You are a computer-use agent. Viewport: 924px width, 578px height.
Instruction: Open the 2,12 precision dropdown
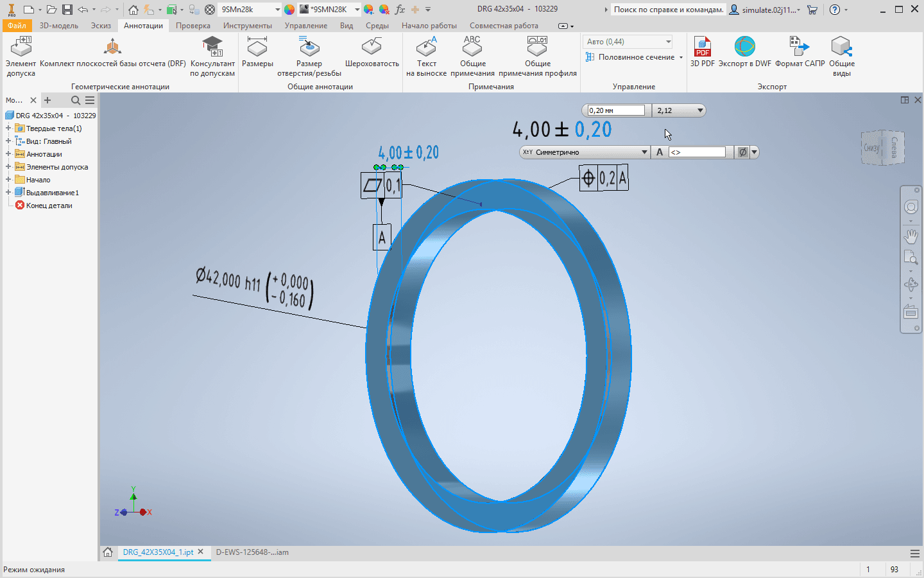click(678, 110)
